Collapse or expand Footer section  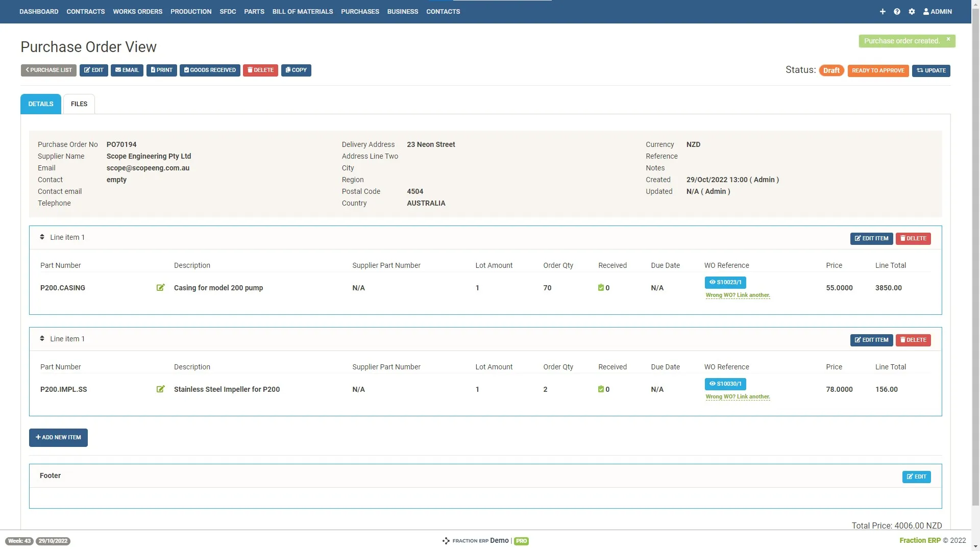[x=50, y=475]
